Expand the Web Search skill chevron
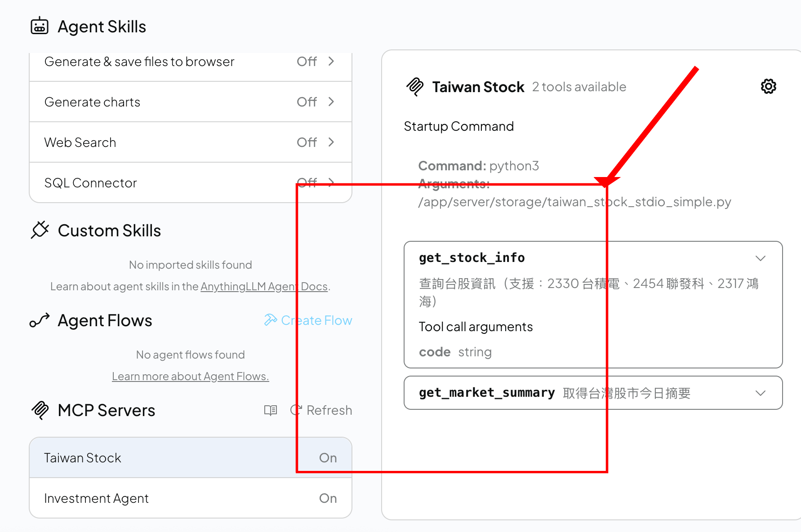801x532 pixels. coord(331,142)
